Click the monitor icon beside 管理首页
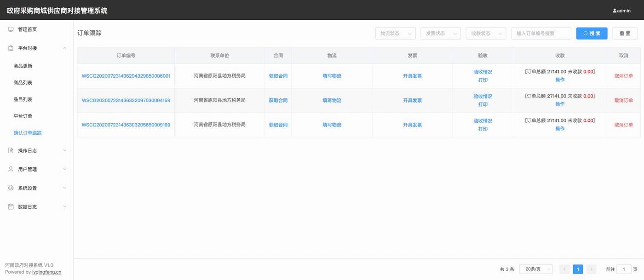This screenshot has width=644, height=280. [x=11, y=29]
